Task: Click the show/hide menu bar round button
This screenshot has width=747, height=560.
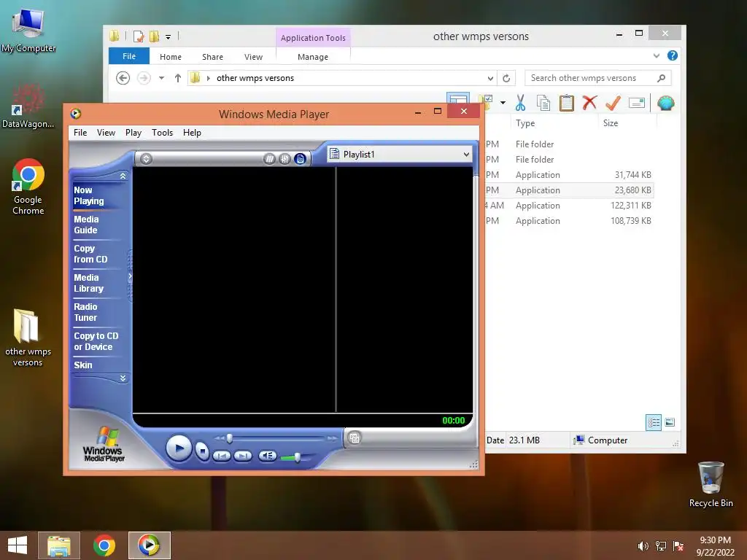Action: coord(146,159)
